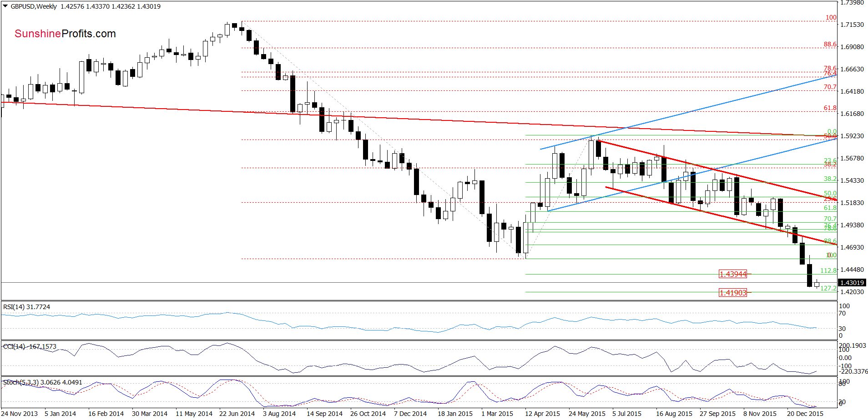Click the 16 Feb 2014 date label

(x=106, y=414)
